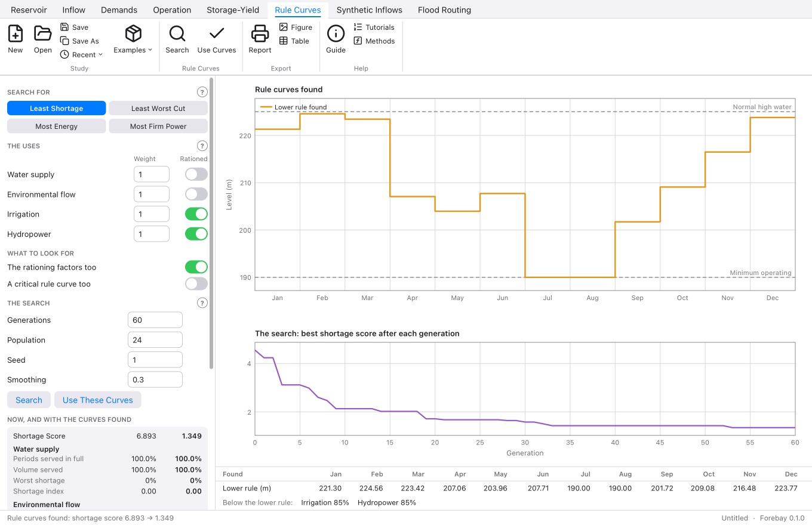Open the Guide help

[x=336, y=39]
